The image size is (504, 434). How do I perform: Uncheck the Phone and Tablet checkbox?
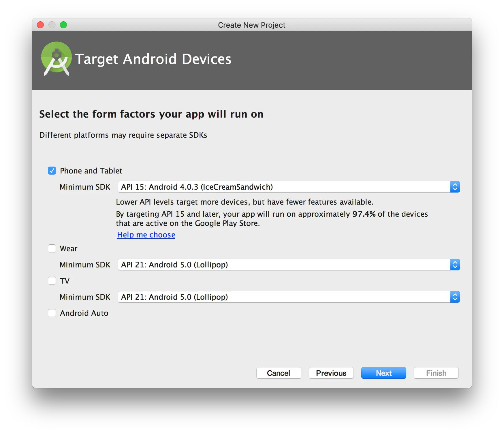coord(52,171)
